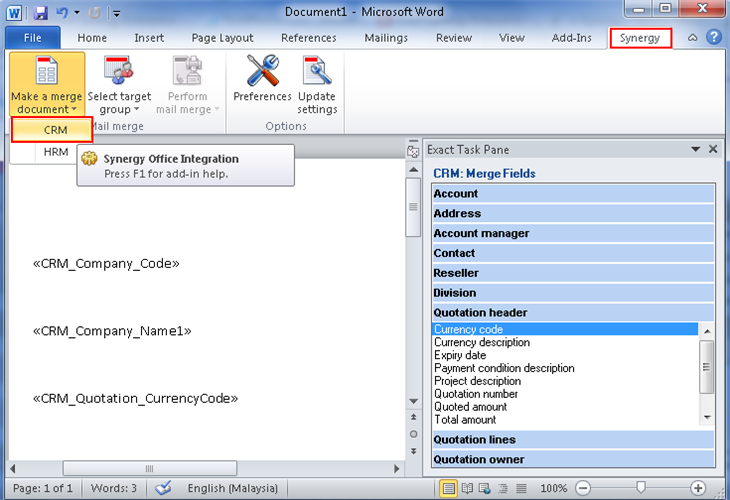Viewport: 730px width, 500px height.
Task: Open the Exact Task Pane options arrow
Action: (695, 149)
